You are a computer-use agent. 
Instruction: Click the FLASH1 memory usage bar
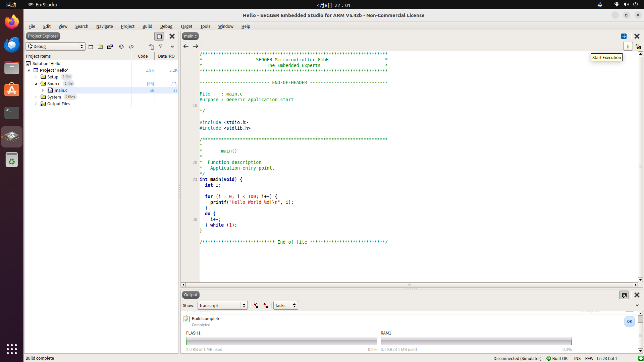click(x=281, y=341)
